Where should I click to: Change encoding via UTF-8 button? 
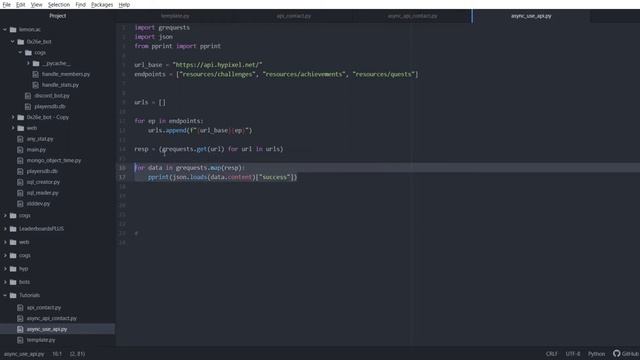click(573, 353)
